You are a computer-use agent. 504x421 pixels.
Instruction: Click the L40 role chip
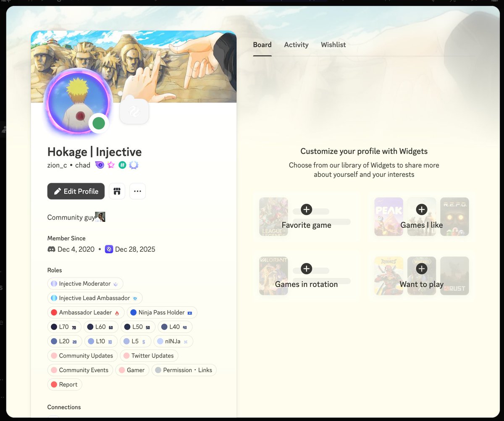pos(175,327)
